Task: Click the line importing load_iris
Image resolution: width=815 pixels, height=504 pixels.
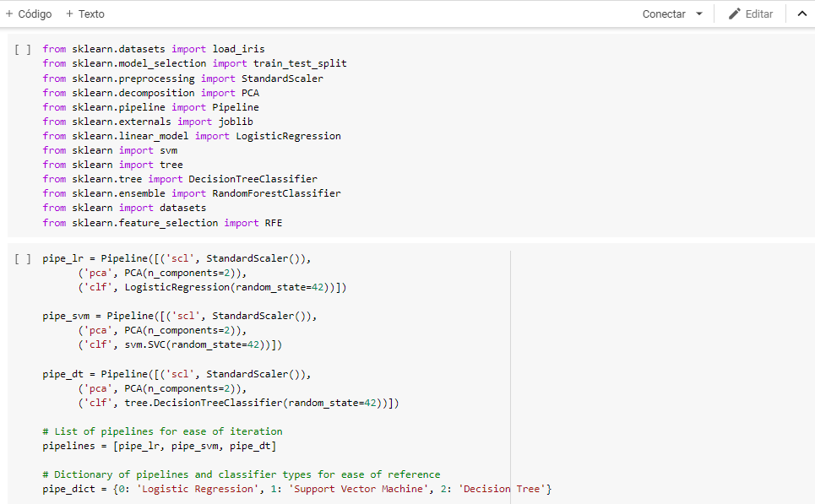Action: [154, 49]
